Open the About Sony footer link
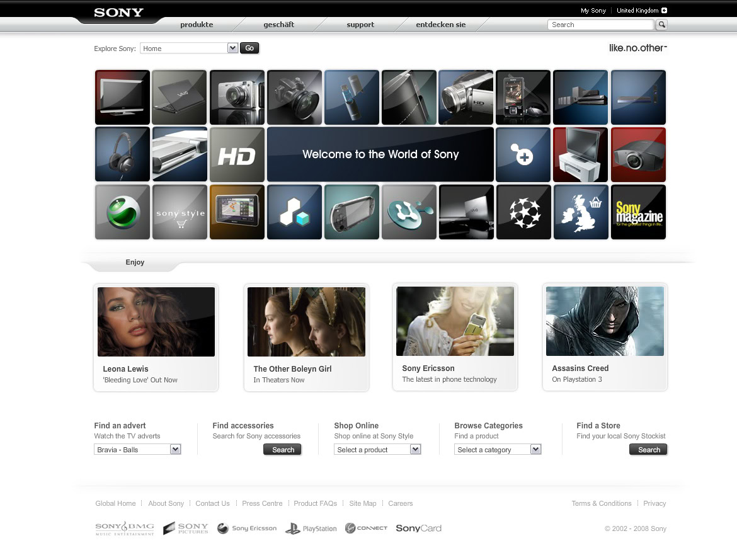 pos(166,503)
